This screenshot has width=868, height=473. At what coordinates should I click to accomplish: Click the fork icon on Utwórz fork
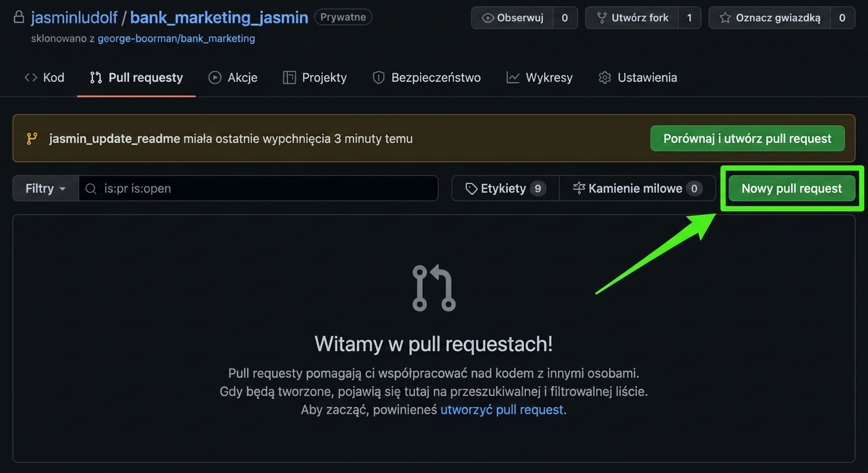click(602, 18)
